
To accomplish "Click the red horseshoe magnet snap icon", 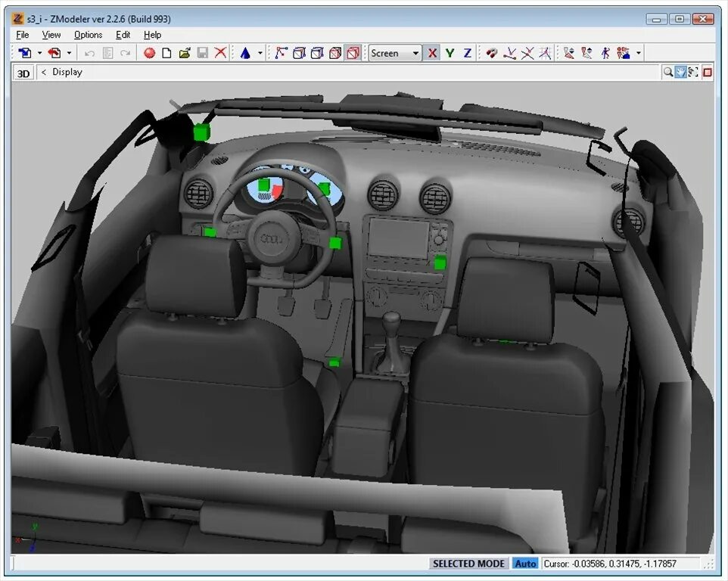I will [492, 53].
